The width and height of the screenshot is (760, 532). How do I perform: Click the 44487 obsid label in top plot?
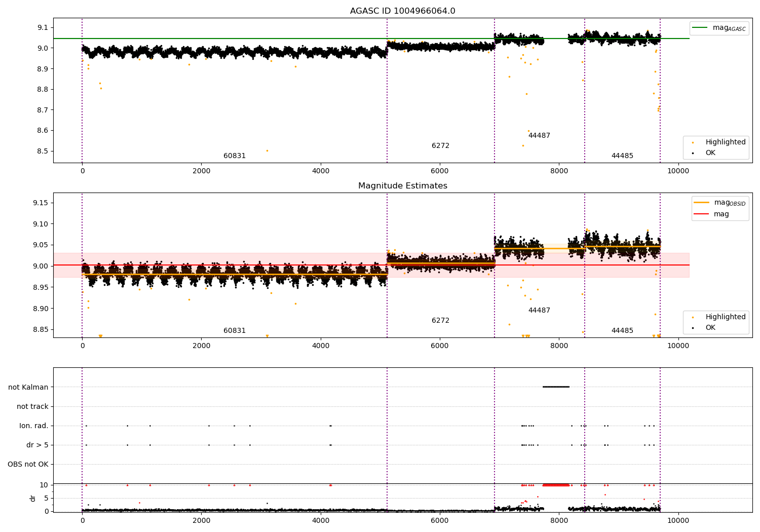pos(539,136)
